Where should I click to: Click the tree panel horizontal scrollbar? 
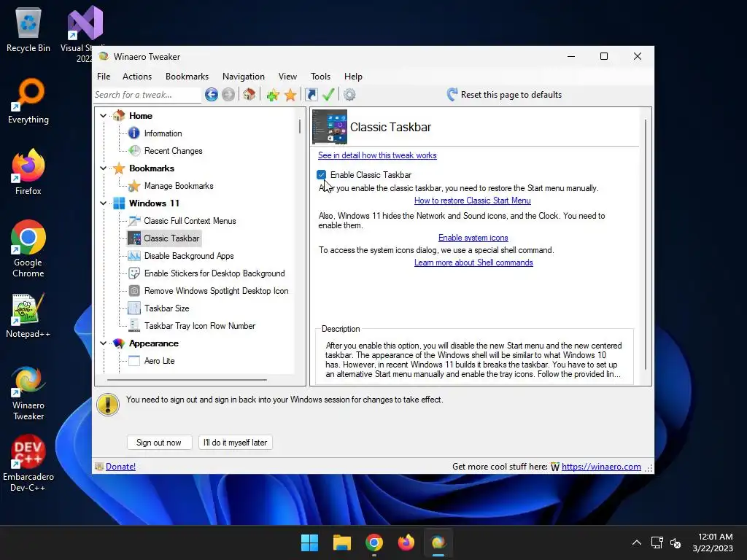pyautogui.click(x=187, y=380)
